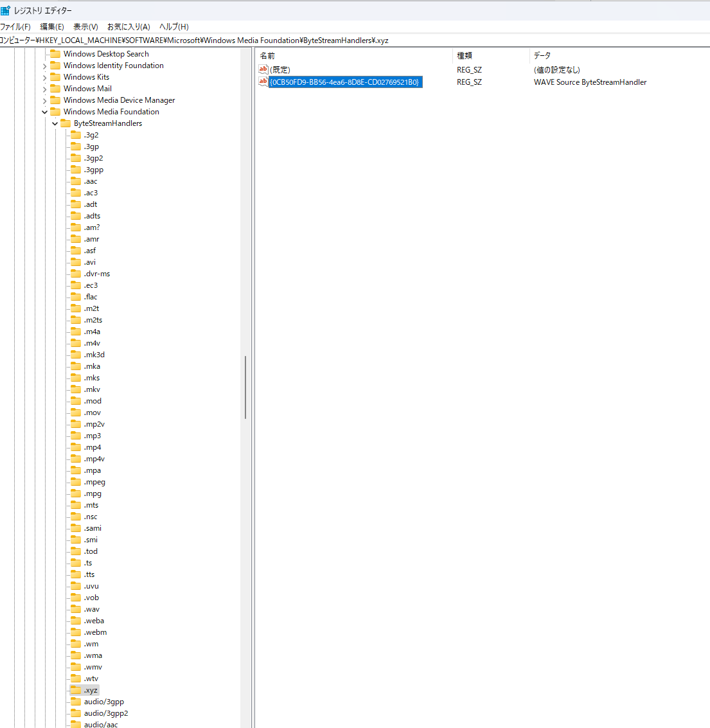710x728 pixels.
Task: Click the .aac folder icon
Action: 76,181
